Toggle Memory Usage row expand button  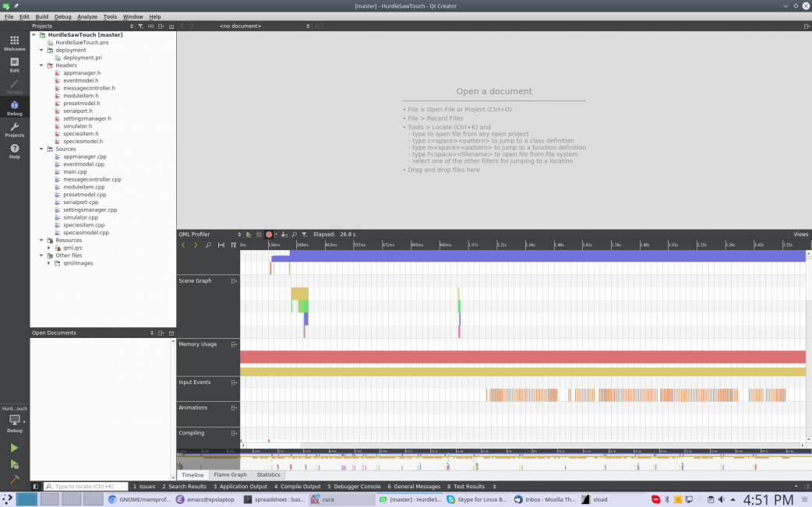tap(234, 344)
